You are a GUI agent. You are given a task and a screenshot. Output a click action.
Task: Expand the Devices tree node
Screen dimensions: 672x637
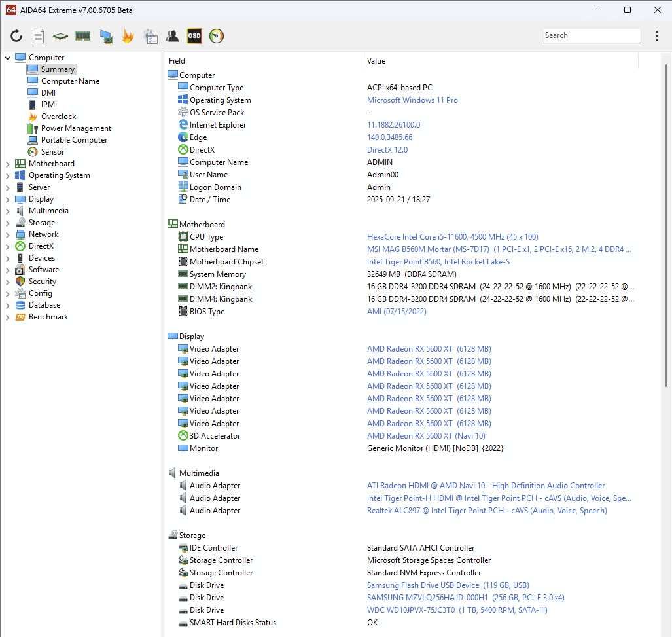(x=7, y=258)
